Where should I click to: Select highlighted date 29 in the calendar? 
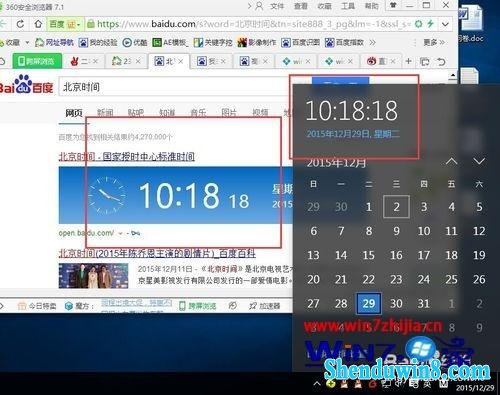pyautogui.click(x=369, y=303)
